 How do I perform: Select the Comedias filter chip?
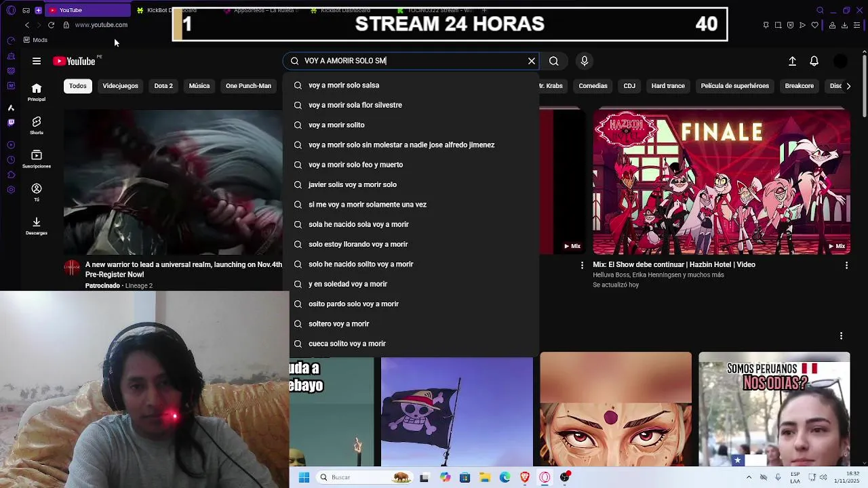coord(593,86)
